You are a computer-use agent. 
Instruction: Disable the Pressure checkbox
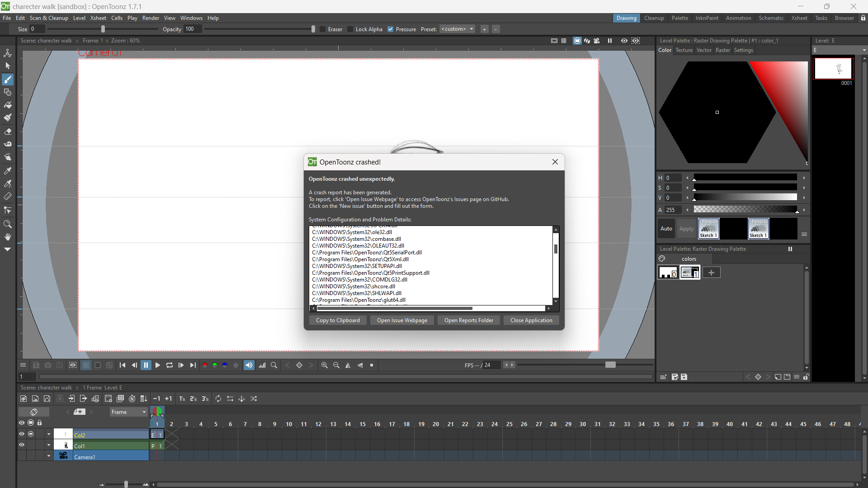[390, 29]
